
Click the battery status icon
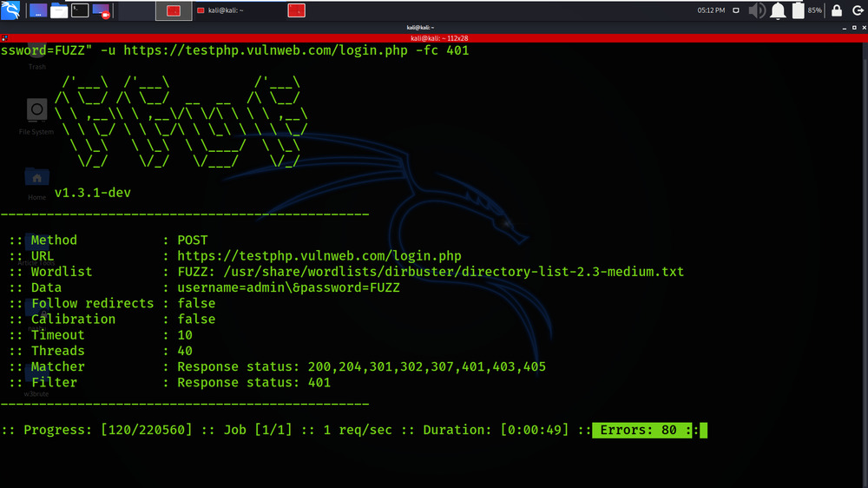pos(798,10)
